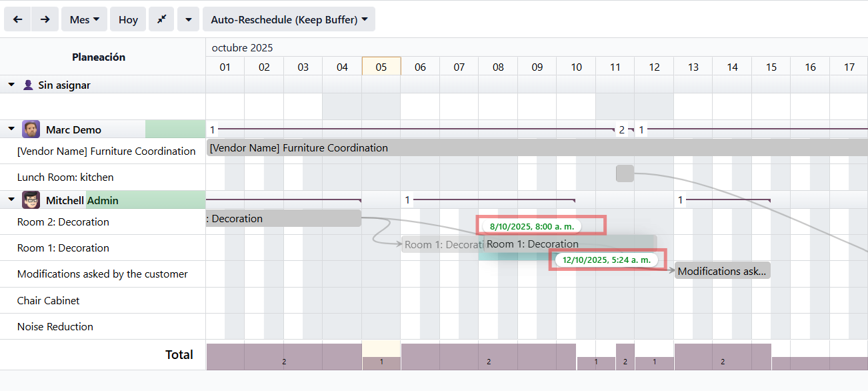Click the Room 2 Decoration task bar
868x391 pixels.
point(283,219)
